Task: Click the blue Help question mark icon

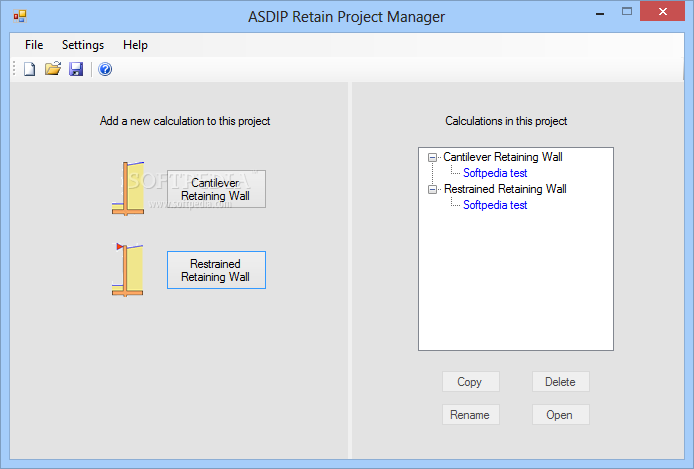Action: click(x=105, y=69)
